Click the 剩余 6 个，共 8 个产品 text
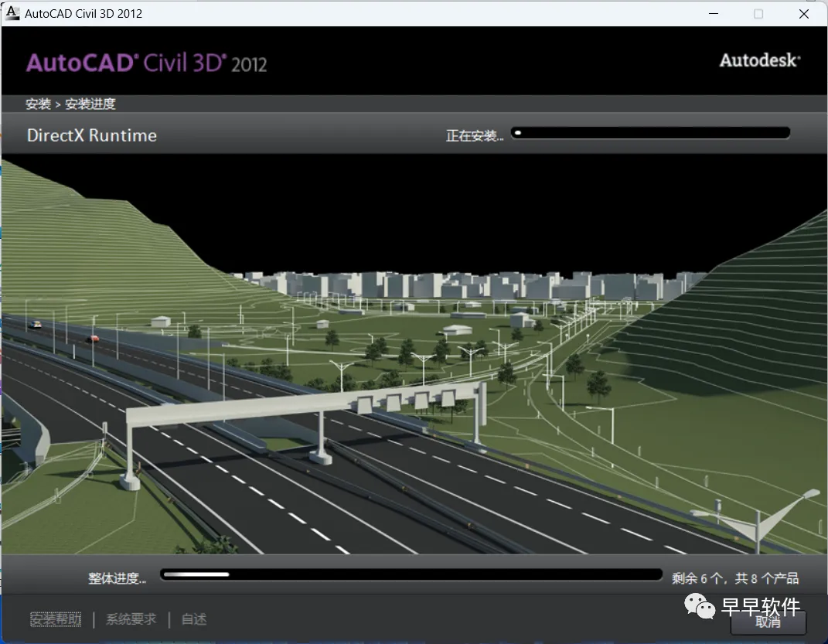 pos(735,578)
